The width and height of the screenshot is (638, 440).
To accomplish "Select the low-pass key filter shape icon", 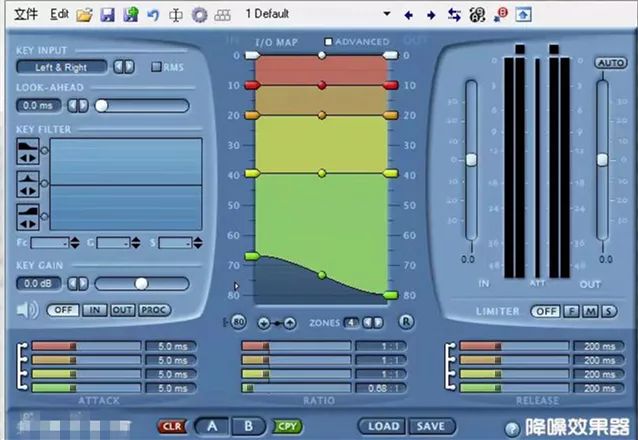I will (x=28, y=147).
